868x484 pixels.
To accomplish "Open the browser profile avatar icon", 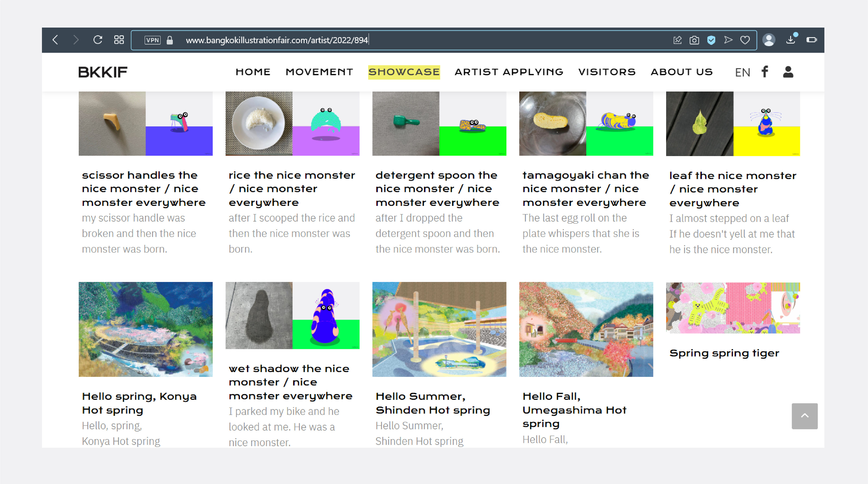I will [769, 40].
